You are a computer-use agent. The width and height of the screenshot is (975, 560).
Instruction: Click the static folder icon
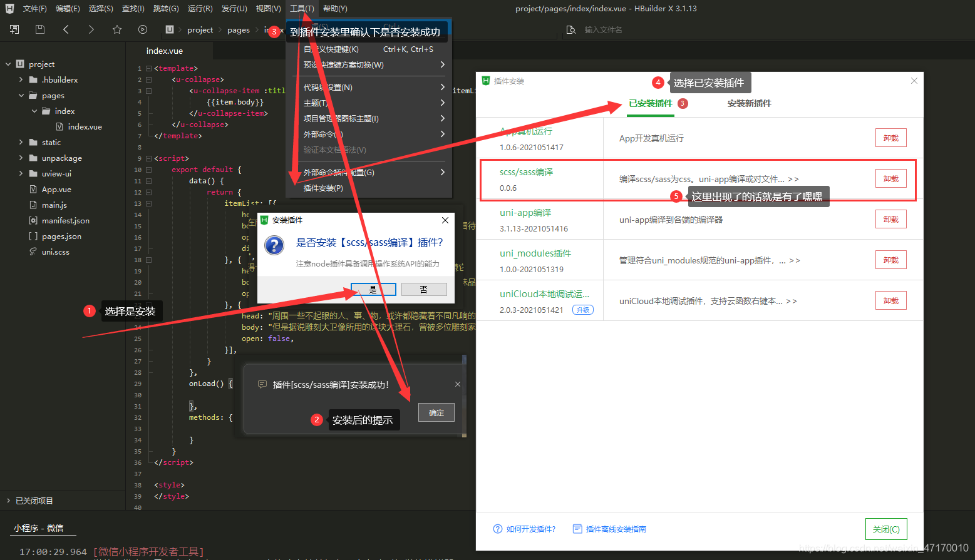[x=33, y=142]
